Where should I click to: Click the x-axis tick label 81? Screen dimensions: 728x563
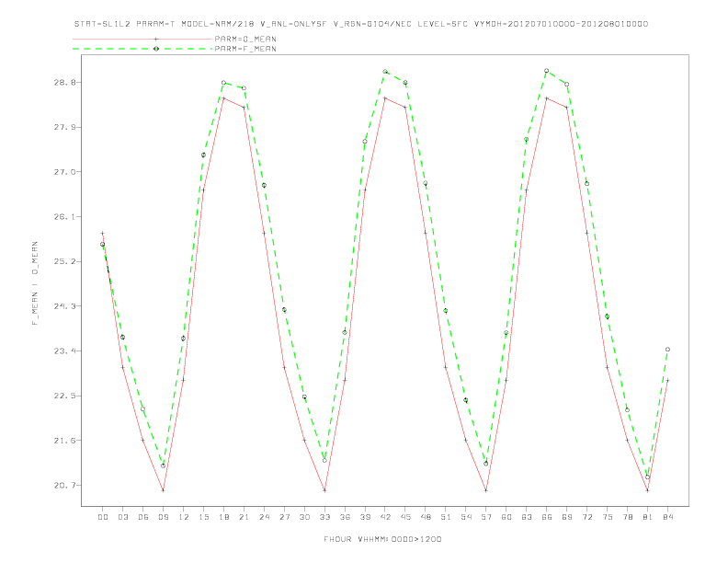(648, 517)
